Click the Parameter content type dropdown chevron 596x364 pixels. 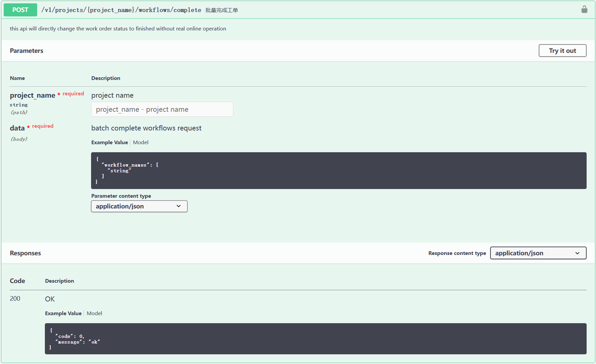pyautogui.click(x=179, y=206)
